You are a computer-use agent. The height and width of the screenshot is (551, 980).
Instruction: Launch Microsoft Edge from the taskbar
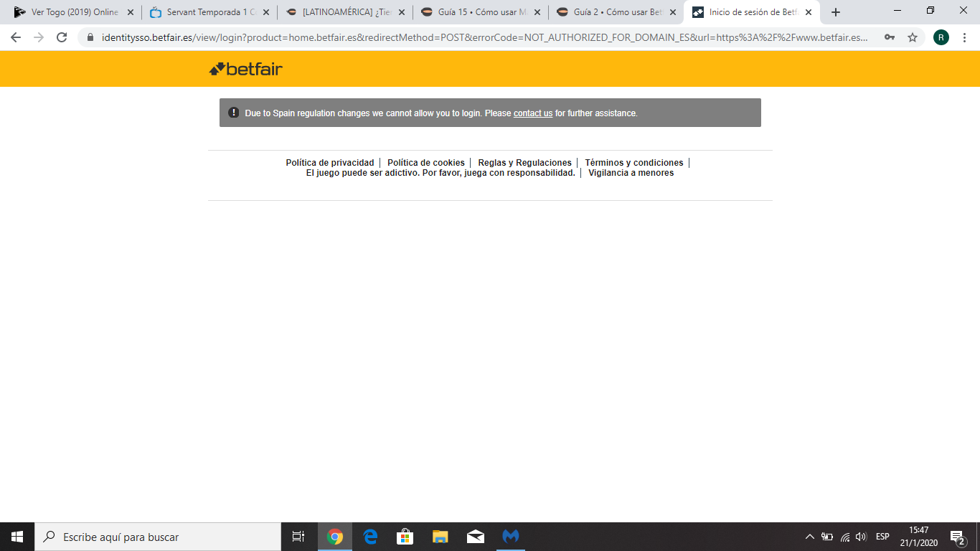(370, 537)
